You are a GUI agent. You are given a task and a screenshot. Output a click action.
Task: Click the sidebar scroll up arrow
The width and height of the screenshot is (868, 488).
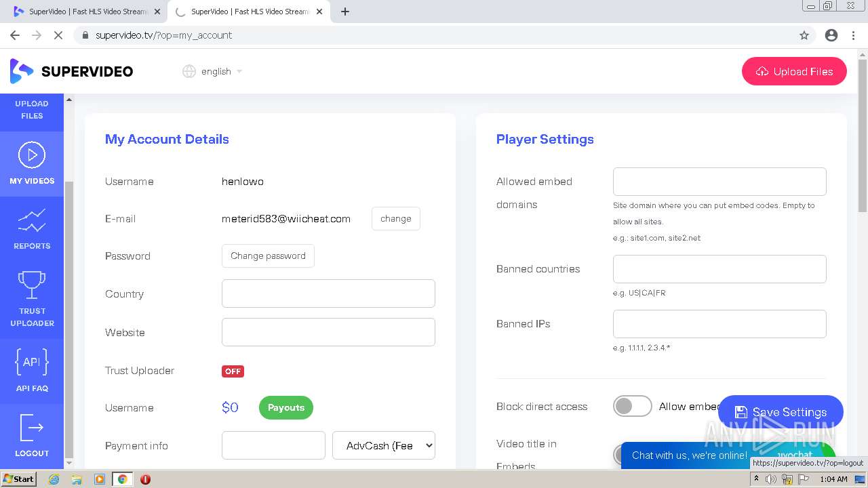point(68,100)
